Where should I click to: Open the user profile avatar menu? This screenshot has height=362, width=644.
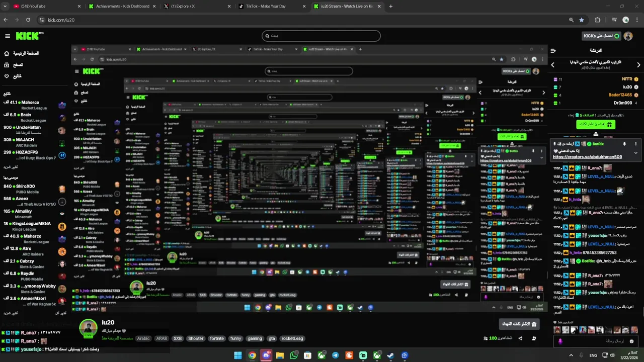click(x=628, y=36)
